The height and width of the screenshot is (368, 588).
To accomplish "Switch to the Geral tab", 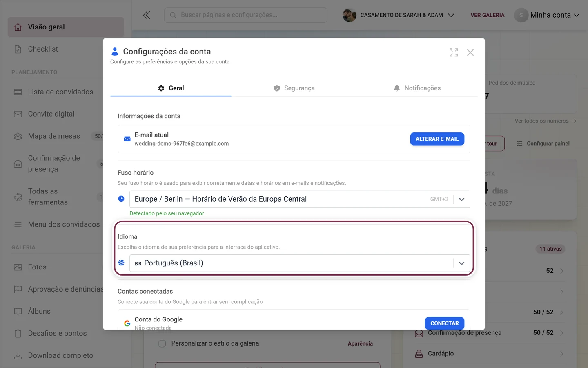I will pyautogui.click(x=171, y=88).
